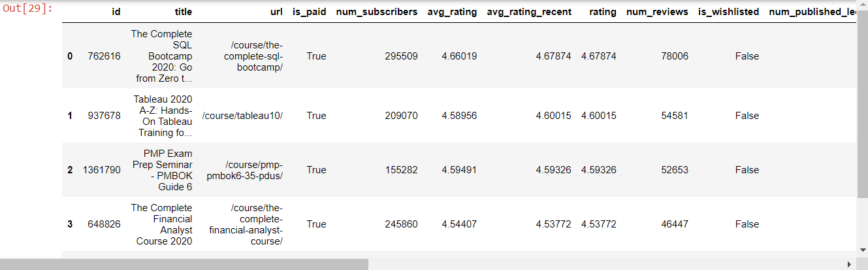Select row index 1
The image size is (868, 270).
[x=70, y=116]
